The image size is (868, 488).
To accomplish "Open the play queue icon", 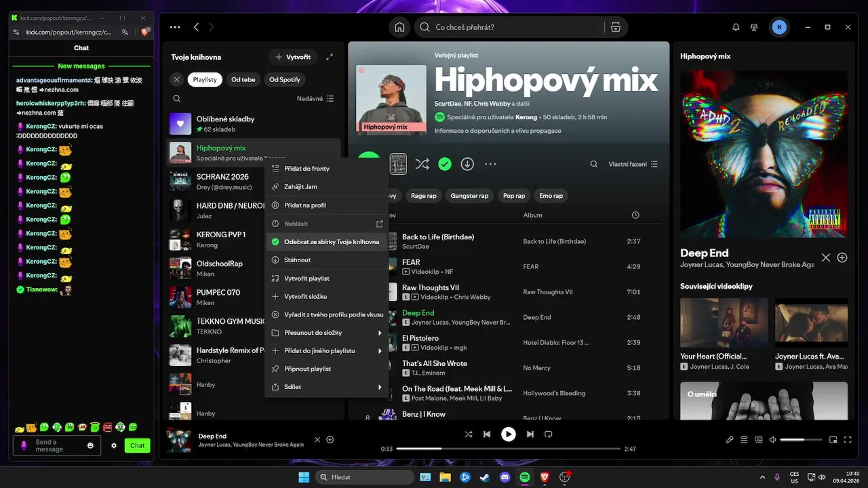I will pos(744,440).
